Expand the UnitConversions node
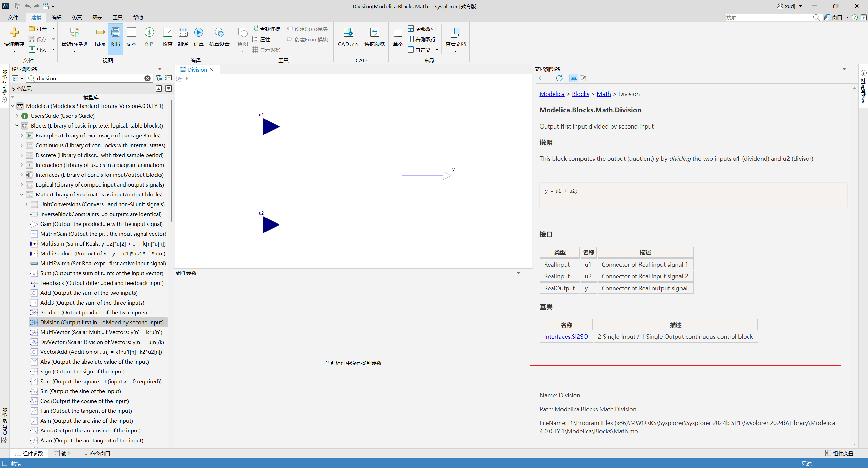 click(26, 204)
